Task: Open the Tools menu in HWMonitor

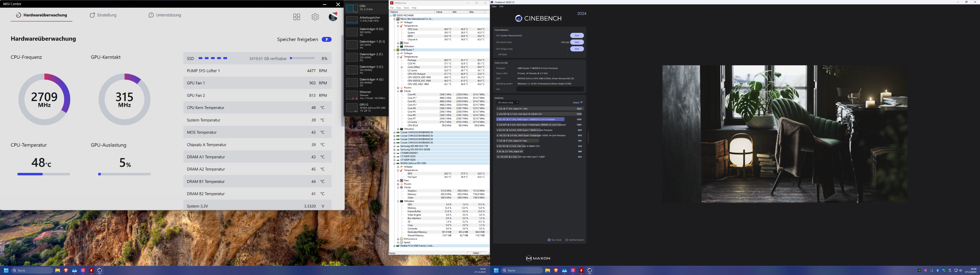Action: tap(406, 8)
